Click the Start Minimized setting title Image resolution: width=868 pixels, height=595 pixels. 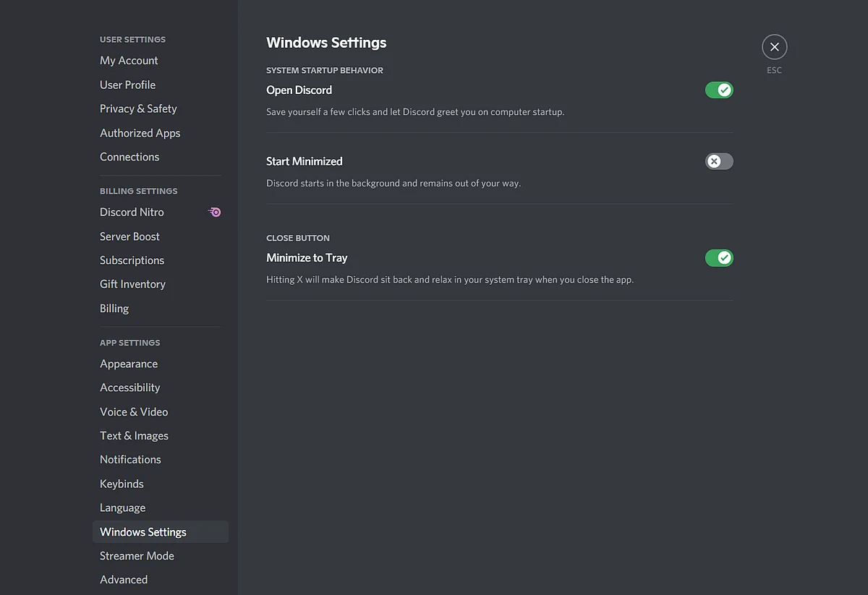305,161
